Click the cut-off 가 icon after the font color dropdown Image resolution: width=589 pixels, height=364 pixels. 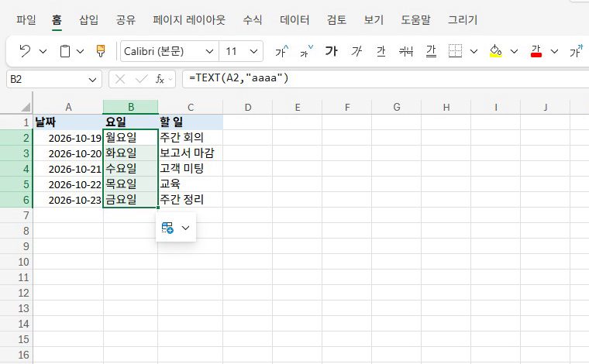[x=577, y=51]
